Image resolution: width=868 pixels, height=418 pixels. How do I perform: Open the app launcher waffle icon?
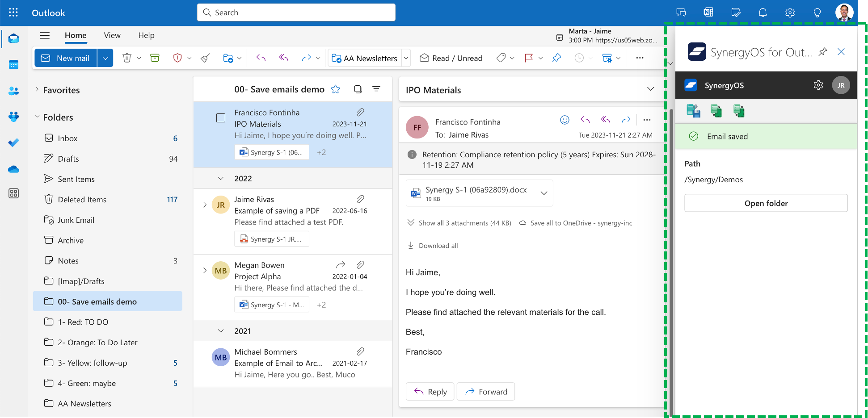(x=13, y=13)
